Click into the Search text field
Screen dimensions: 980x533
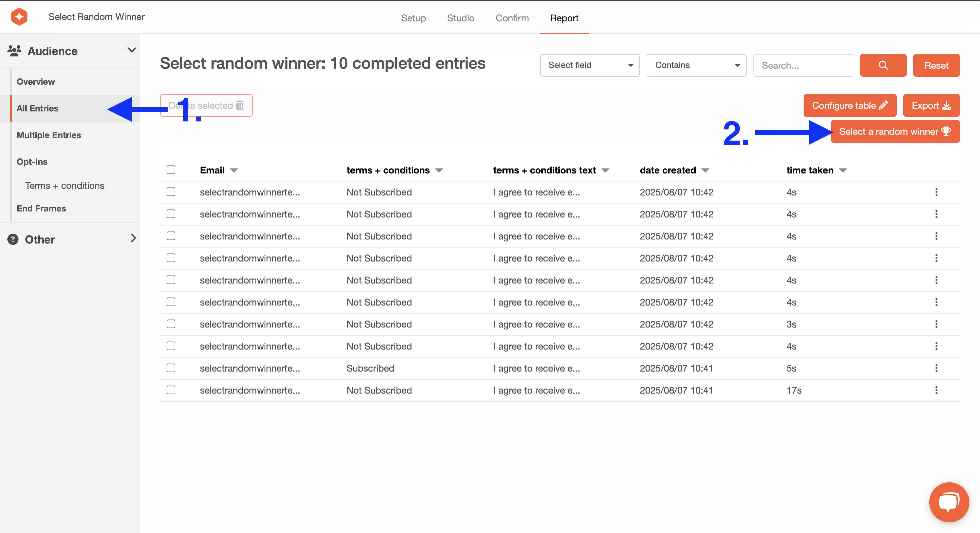tap(803, 65)
